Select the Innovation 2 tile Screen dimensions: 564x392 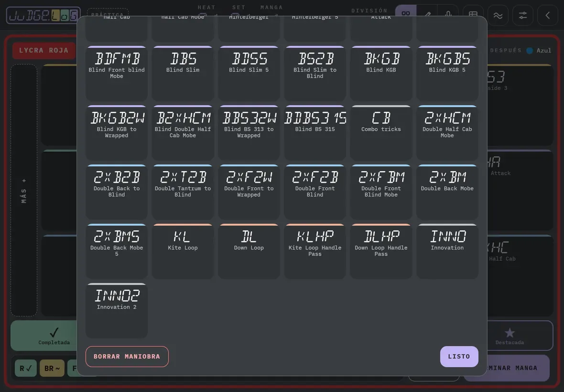(117, 310)
